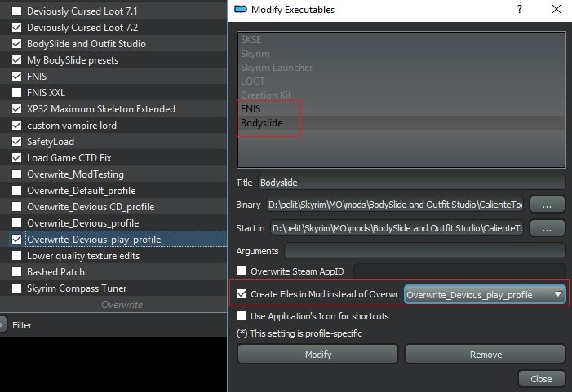Click the Close button
Viewport: 572px width, 392px height.
tap(541, 379)
